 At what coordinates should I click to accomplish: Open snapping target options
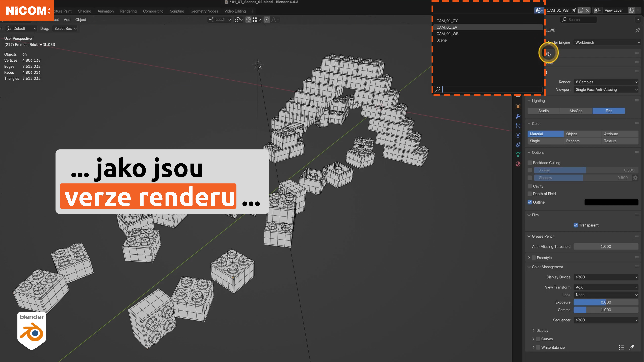(257, 19)
